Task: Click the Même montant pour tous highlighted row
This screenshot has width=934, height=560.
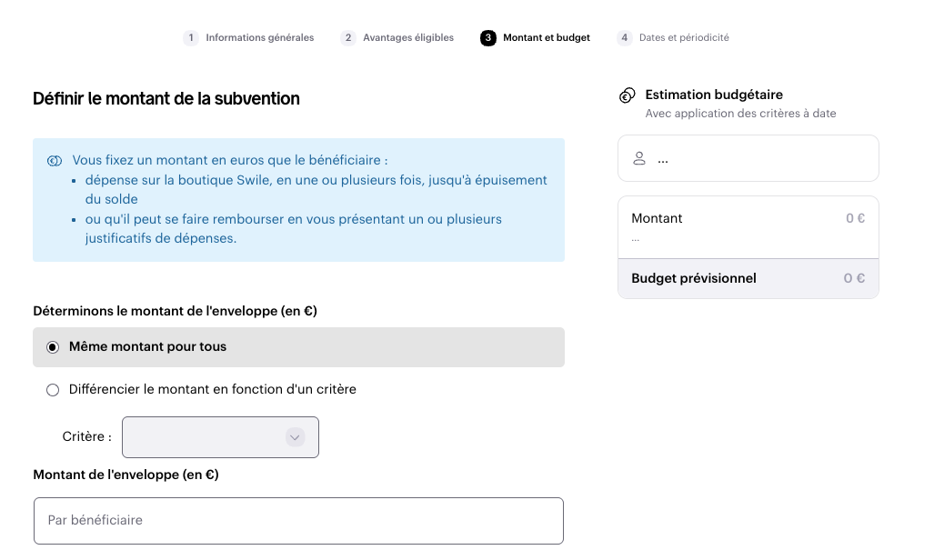Action: [298, 347]
